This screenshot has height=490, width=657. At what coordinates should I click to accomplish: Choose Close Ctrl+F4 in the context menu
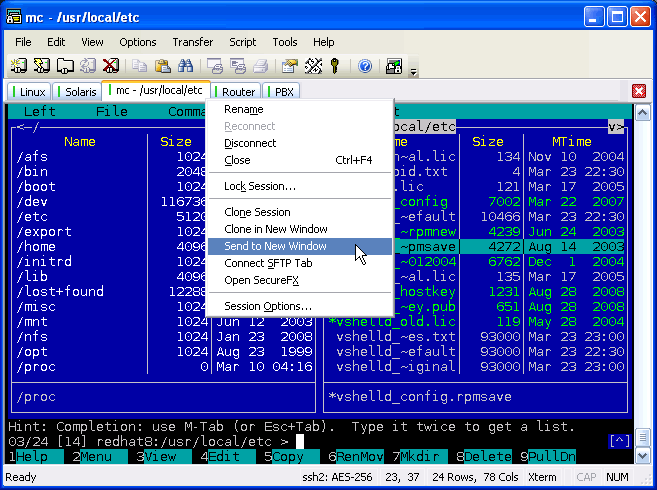tap(300, 160)
